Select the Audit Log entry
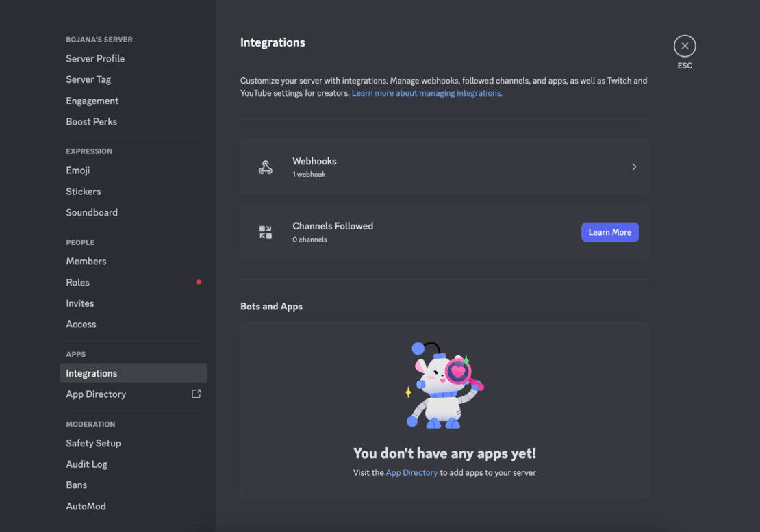This screenshot has height=532, width=760. pyautogui.click(x=86, y=464)
